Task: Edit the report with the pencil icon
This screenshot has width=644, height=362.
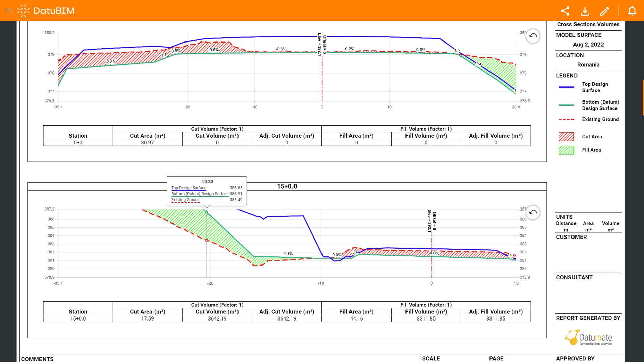Action: click(x=605, y=11)
